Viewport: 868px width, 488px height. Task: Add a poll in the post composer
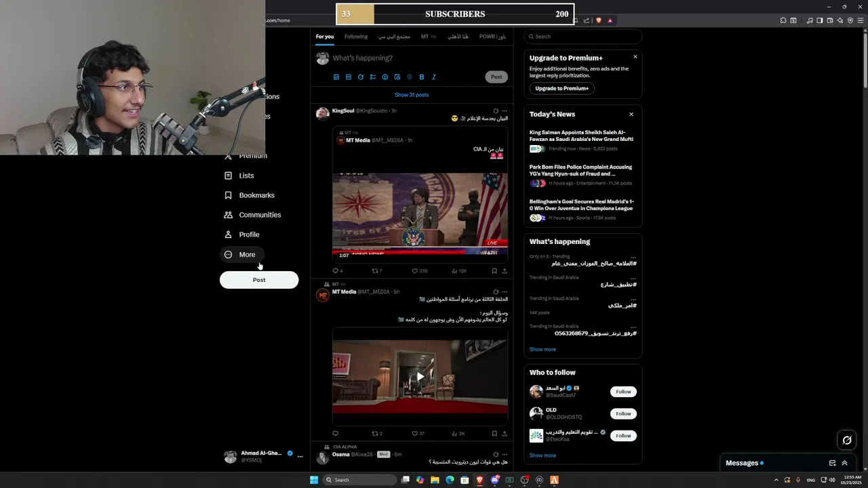[372, 77]
